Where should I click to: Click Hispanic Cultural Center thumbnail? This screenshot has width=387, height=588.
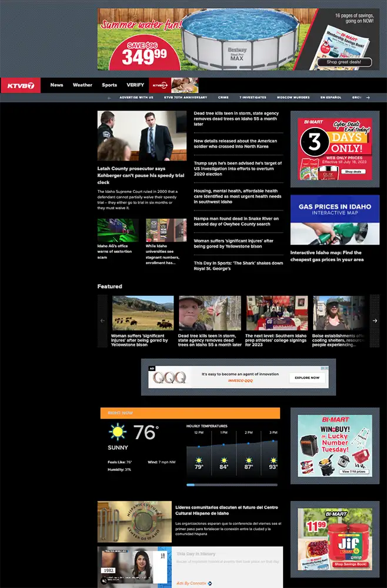pos(135,522)
